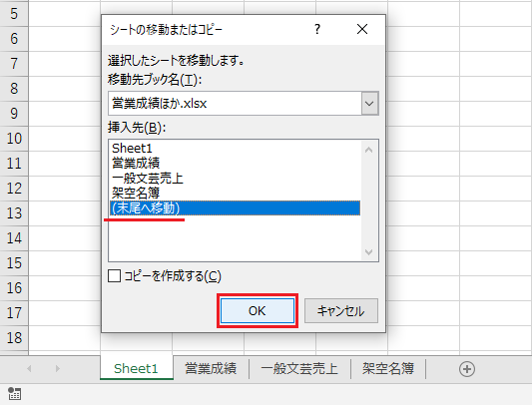
Task: Click the キャンセル button
Action: coord(341,310)
